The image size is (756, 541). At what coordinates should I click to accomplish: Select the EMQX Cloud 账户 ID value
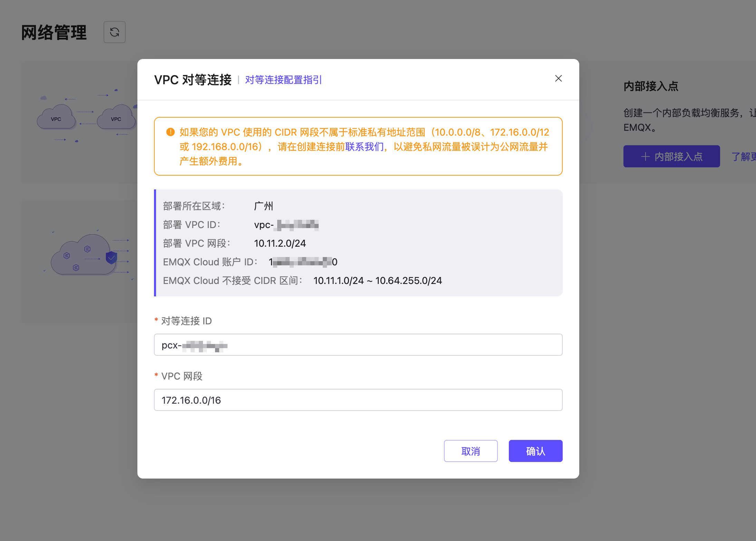[303, 262]
